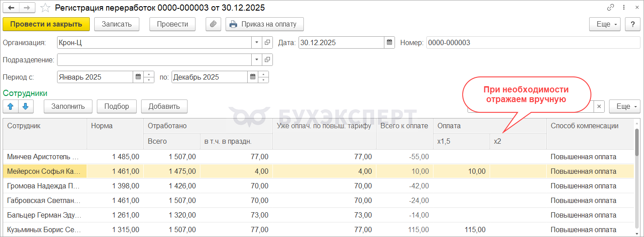The image size is (644, 237).
Task: Clear the table search with X icon
Action: (x=598, y=106)
